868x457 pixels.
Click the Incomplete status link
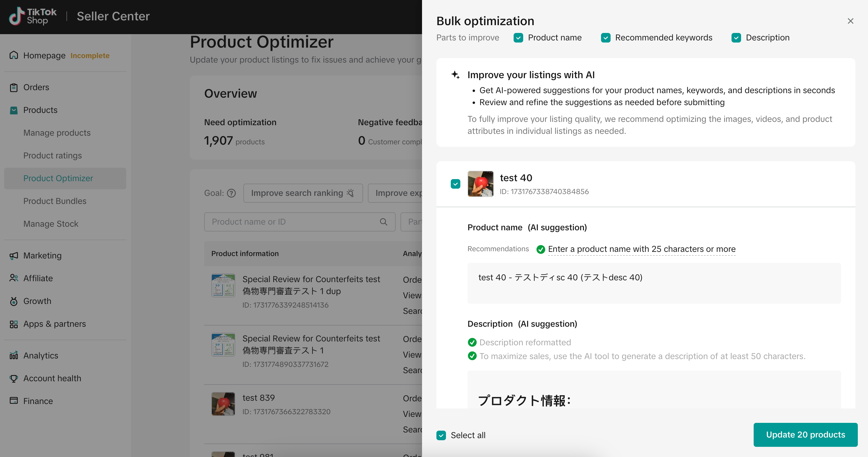[x=90, y=56]
